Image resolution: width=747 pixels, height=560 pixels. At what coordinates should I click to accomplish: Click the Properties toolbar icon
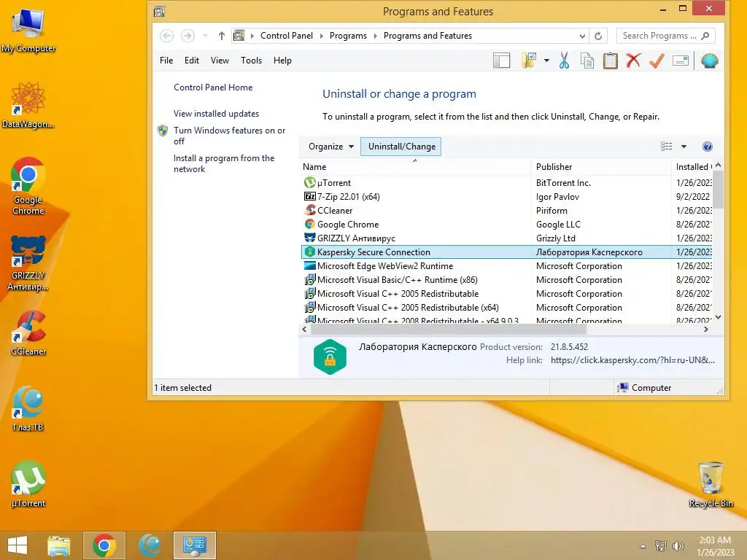[681, 61]
